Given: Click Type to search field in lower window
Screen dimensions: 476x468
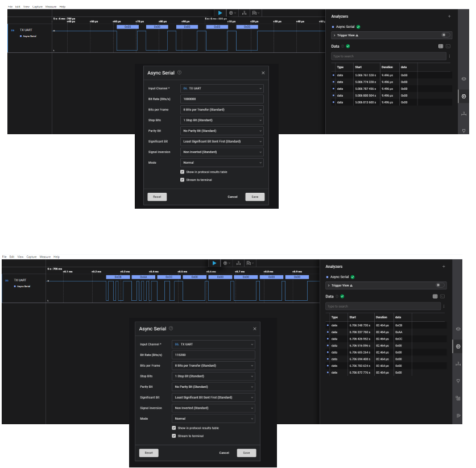Looking at the screenshot, I should point(383,307).
